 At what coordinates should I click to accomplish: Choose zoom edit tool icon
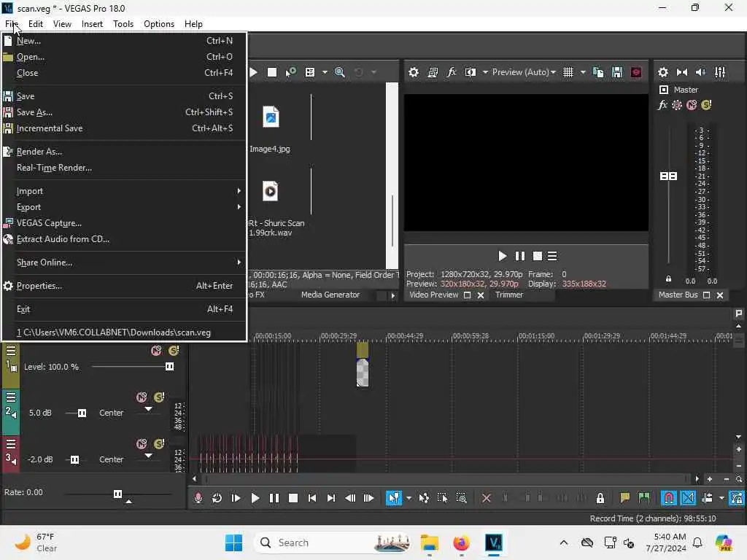461,498
